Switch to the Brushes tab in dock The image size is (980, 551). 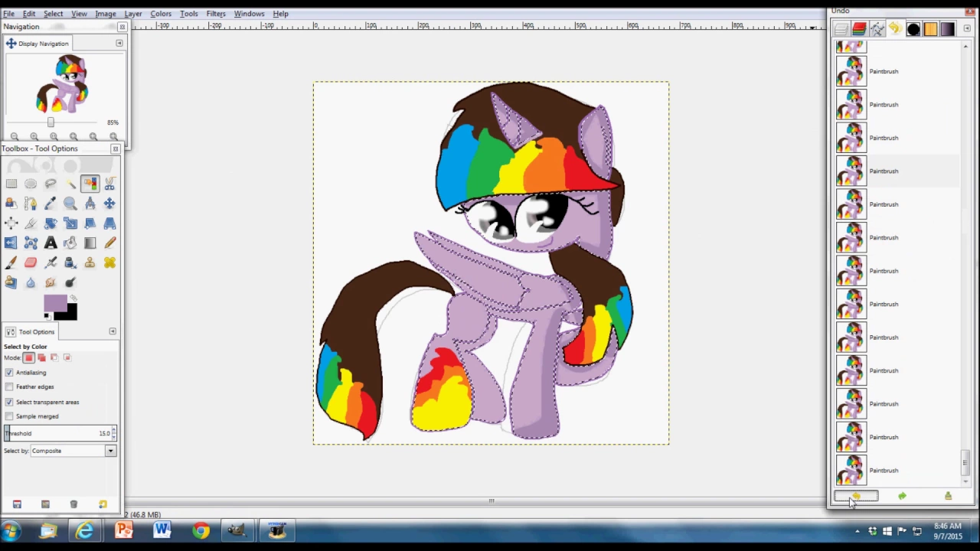913,29
